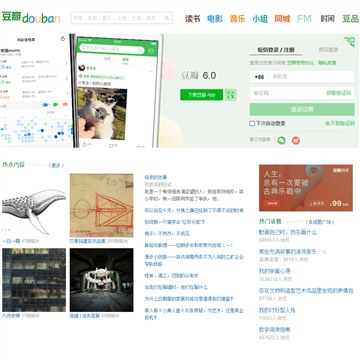The height and width of the screenshot is (360, 360).
Task: Open the whale drawing album thumbnail
Action: point(34,205)
